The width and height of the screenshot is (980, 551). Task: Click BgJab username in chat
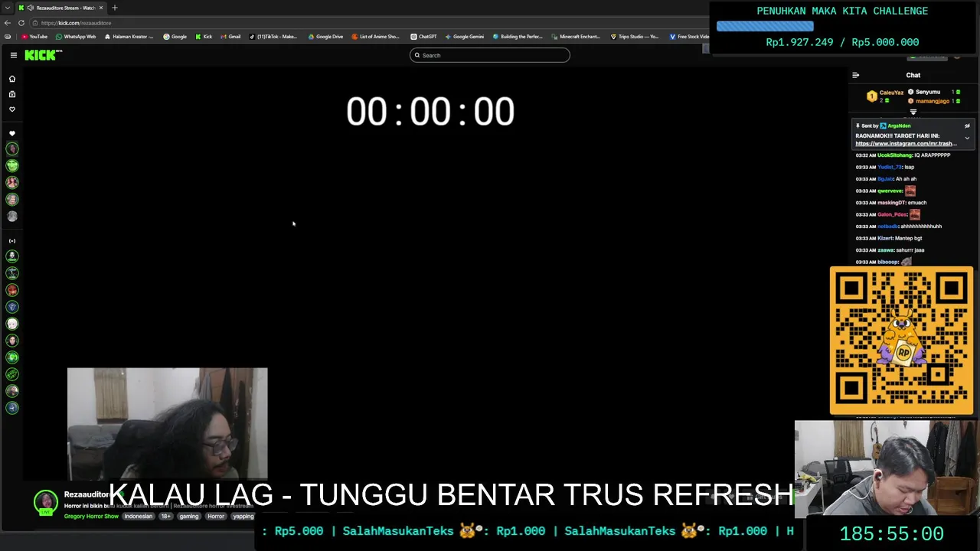pos(885,179)
